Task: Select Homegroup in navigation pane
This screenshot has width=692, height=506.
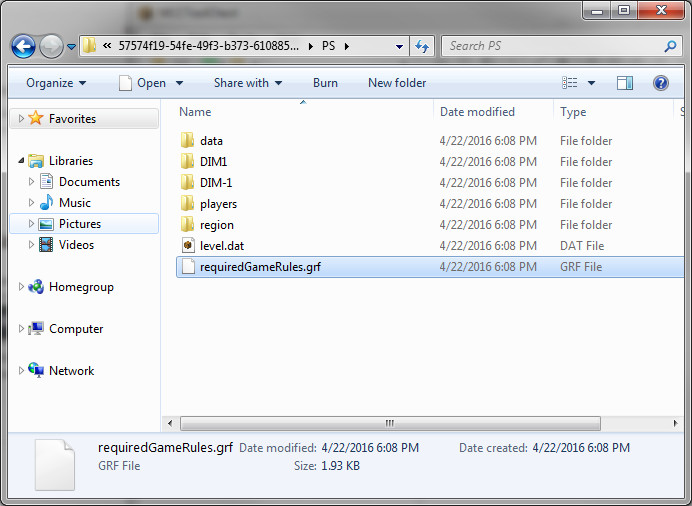Action: (81, 287)
